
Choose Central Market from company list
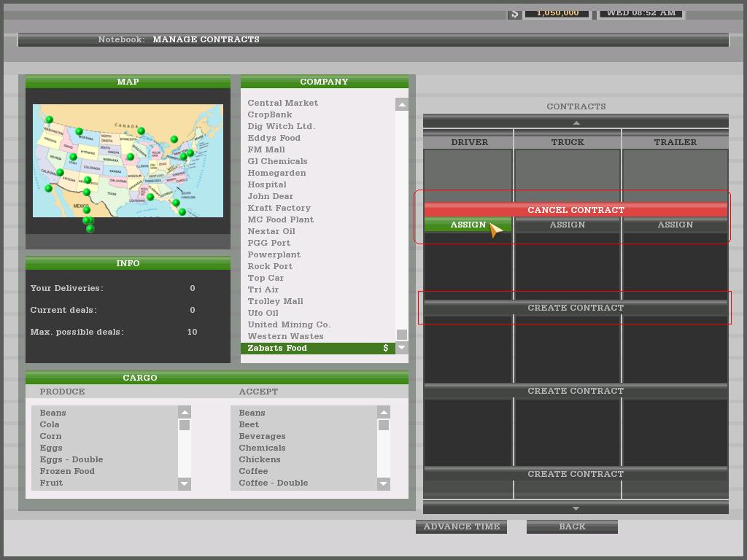coord(282,103)
